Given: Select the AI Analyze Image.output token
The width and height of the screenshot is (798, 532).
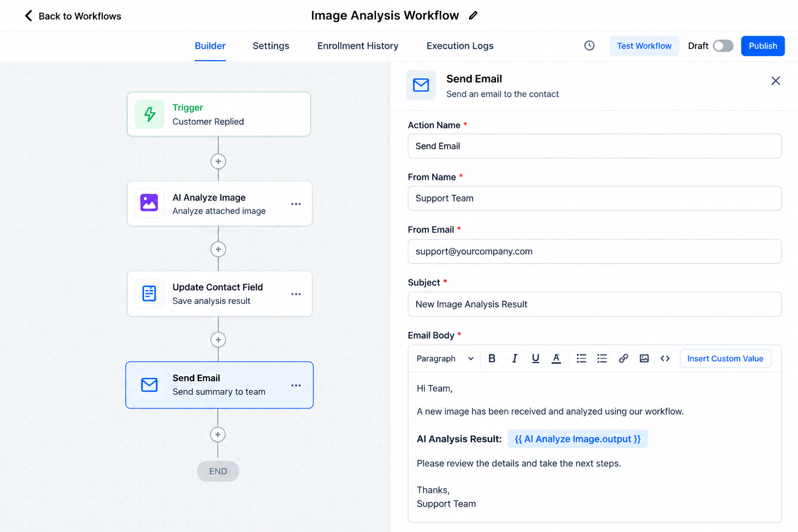Looking at the screenshot, I should [578, 439].
